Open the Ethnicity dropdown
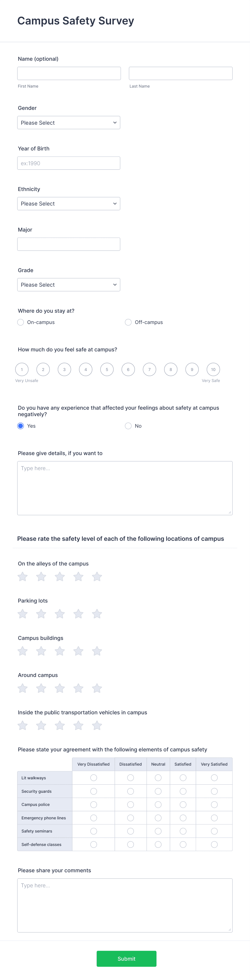Image resolution: width=250 pixels, height=980 pixels. pyautogui.click(x=69, y=203)
